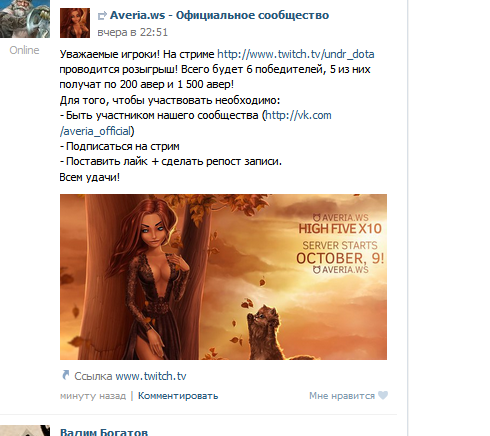490x436 pixels.
Task: Click Комментировать to comment on the post
Action: 178,396
